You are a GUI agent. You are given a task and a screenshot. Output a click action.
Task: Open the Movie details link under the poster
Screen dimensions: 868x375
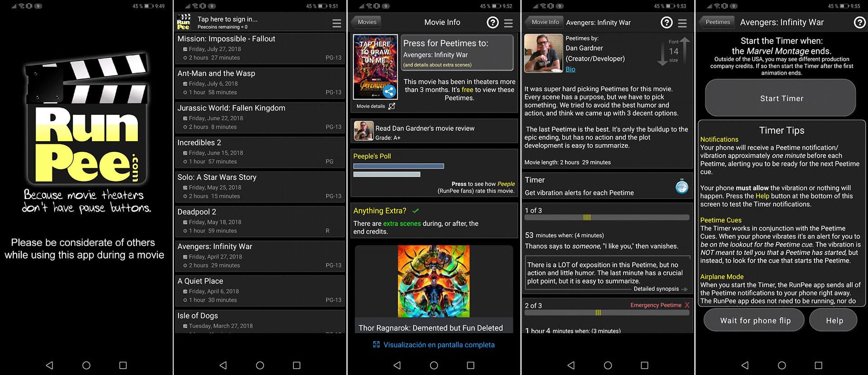coord(371,106)
